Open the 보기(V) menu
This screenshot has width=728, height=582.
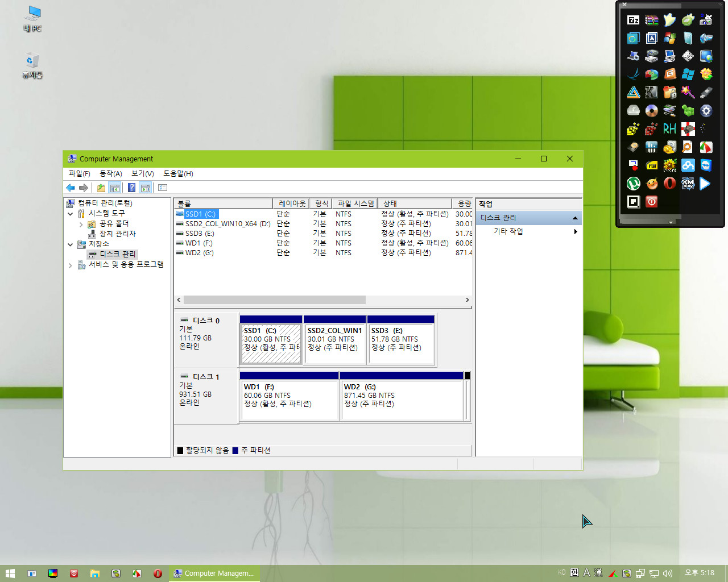[143, 173]
